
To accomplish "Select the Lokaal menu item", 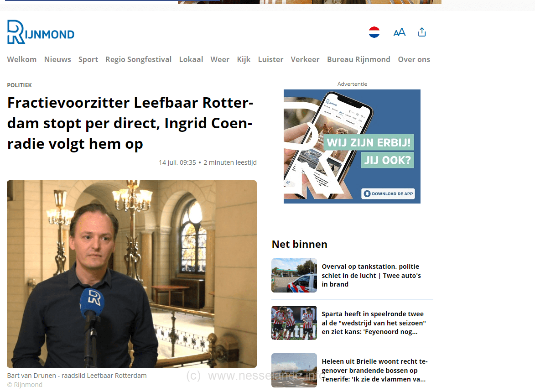I will 191,59.
